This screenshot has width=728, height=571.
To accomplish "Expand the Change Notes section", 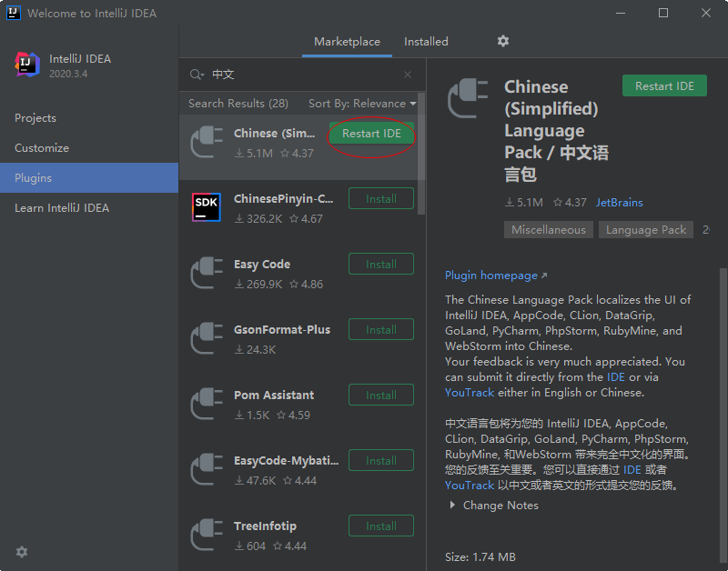I will coord(494,506).
